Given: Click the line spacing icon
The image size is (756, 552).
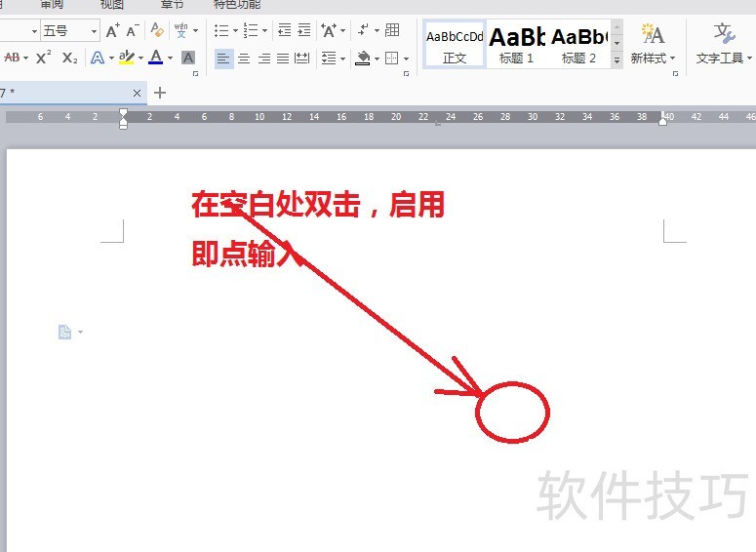Looking at the screenshot, I should click(329, 59).
